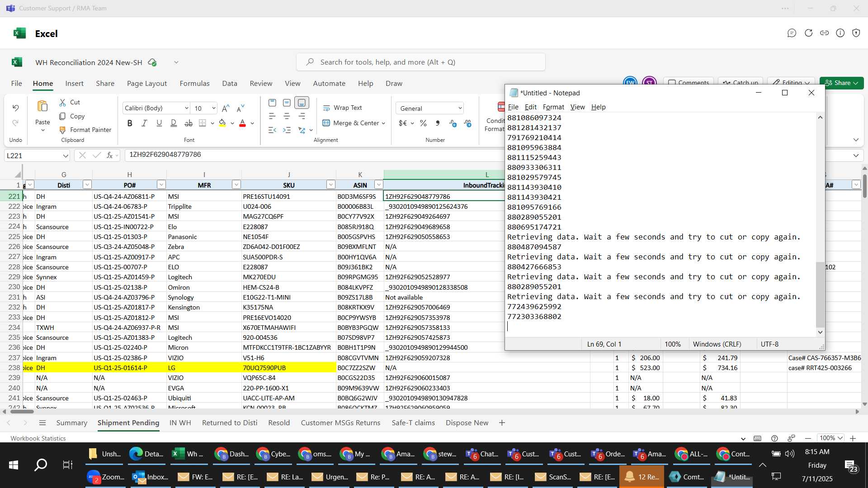
Task: Open Calibri (Body) font name dropdown
Action: click(x=186, y=108)
